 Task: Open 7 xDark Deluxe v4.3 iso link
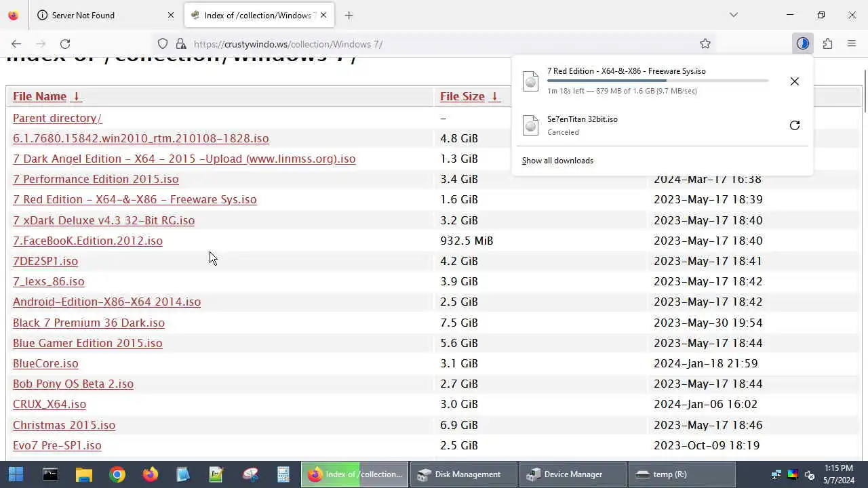(x=104, y=220)
